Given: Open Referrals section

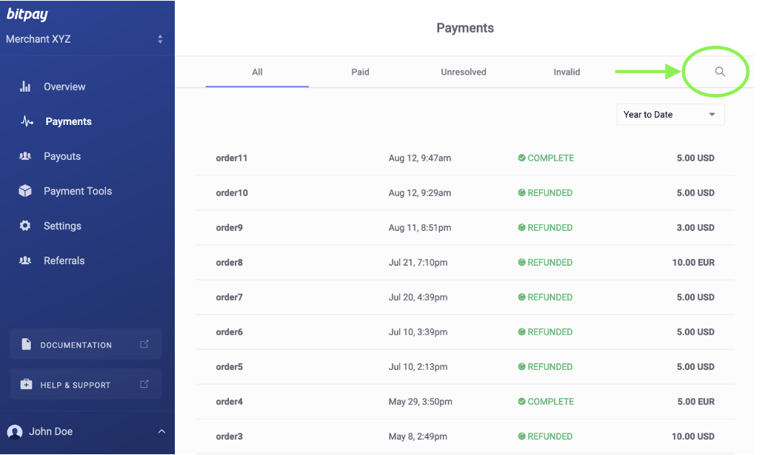Looking at the screenshot, I should click(x=64, y=261).
